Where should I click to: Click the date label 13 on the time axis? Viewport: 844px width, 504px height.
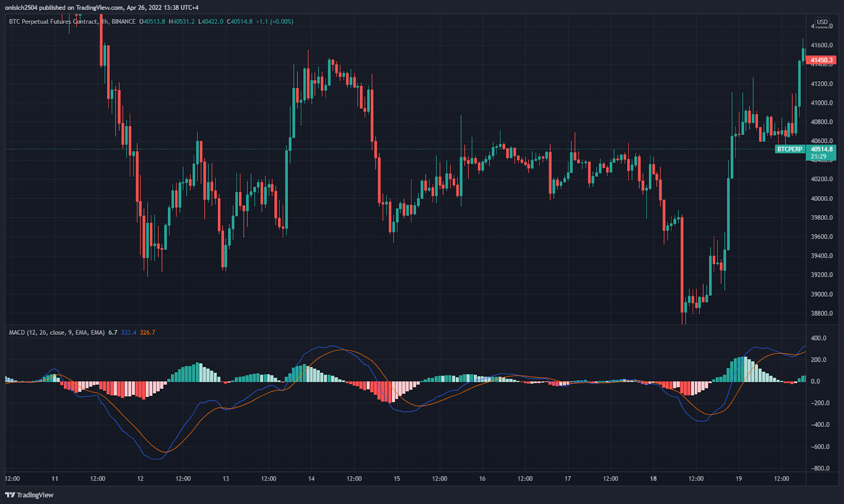226,479
